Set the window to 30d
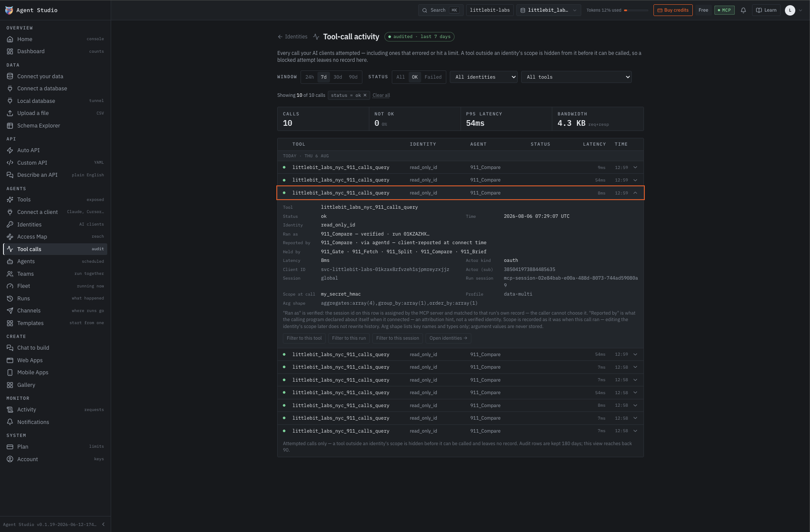810x532 pixels. (x=338, y=77)
